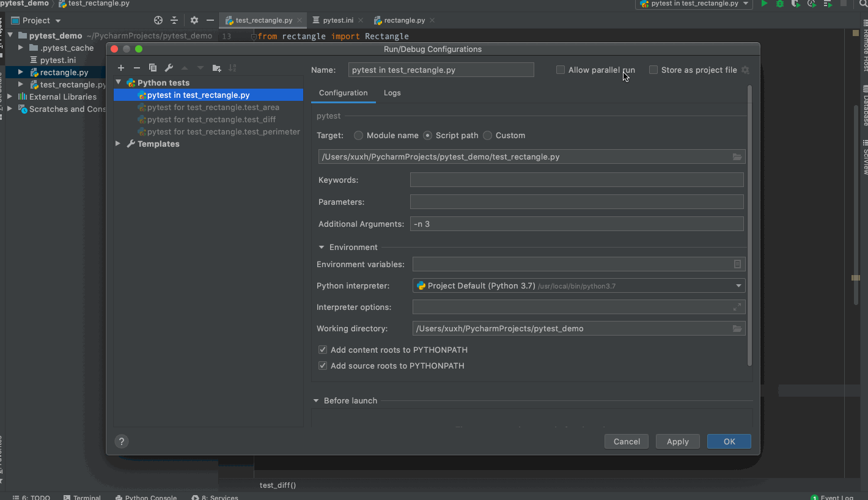The height and width of the screenshot is (500, 868).
Task: Open dialog help question mark button
Action: click(121, 441)
